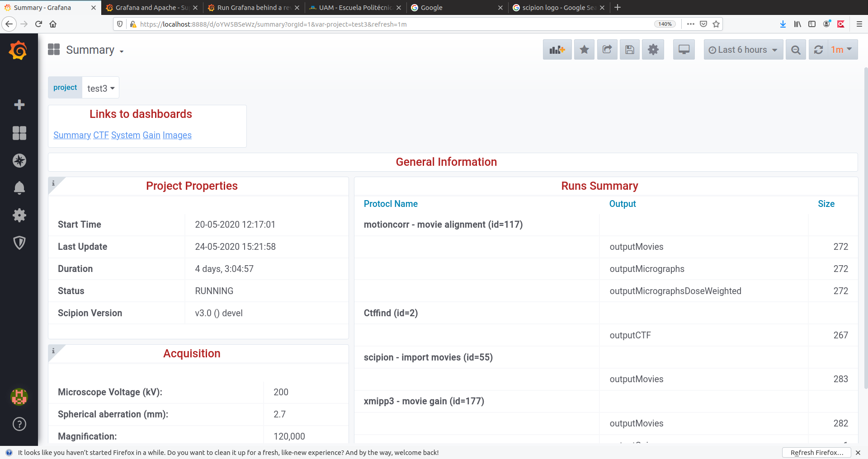Share the Summary dashboard
The height and width of the screenshot is (459, 868).
click(607, 50)
